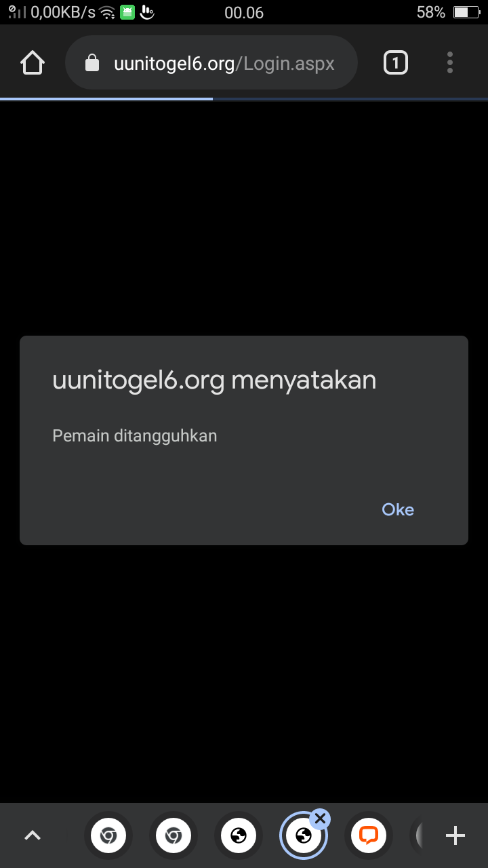Tap the Home icon in browser toolbar
Image resolution: width=488 pixels, height=868 pixels.
[33, 63]
